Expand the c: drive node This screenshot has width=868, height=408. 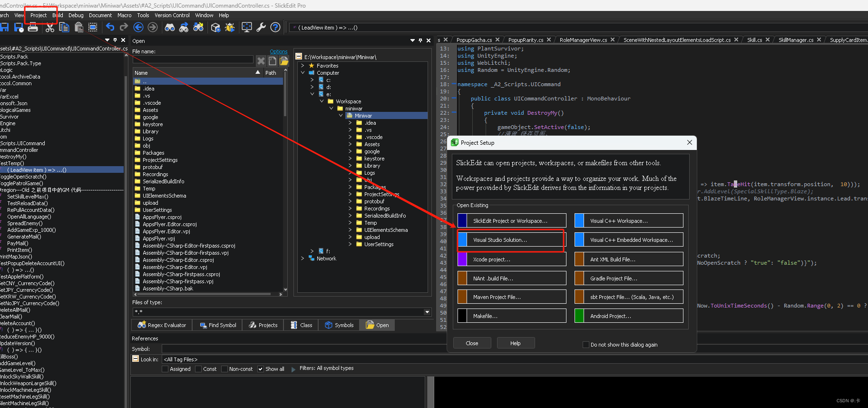tap(312, 80)
